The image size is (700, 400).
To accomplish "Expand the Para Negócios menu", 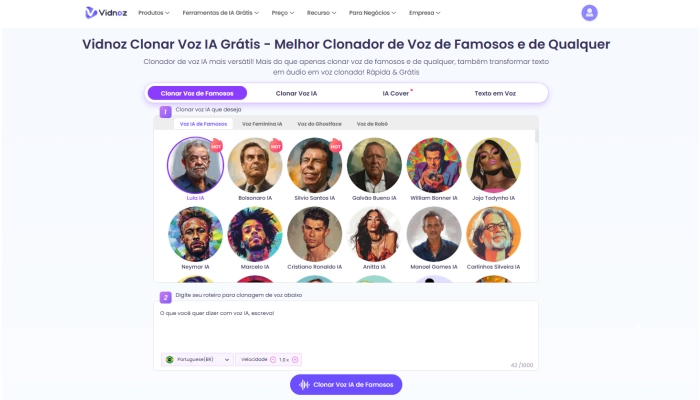I will (x=372, y=13).
